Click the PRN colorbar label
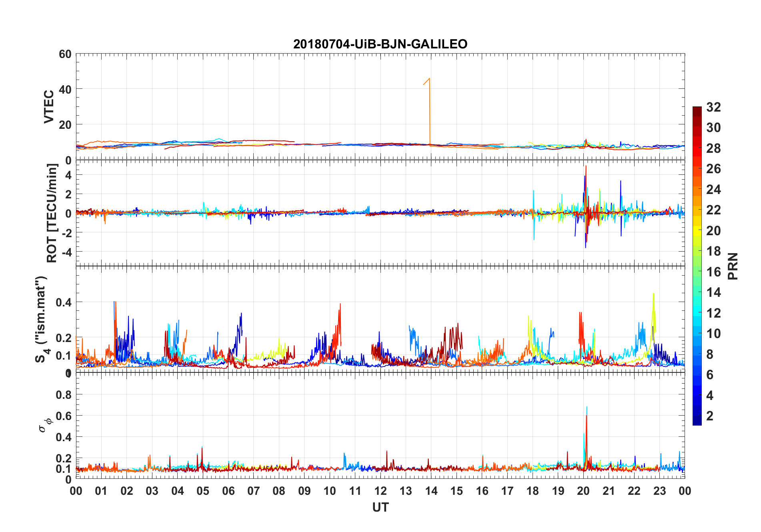The image size is (761, 532). click(x=733, y=266)
